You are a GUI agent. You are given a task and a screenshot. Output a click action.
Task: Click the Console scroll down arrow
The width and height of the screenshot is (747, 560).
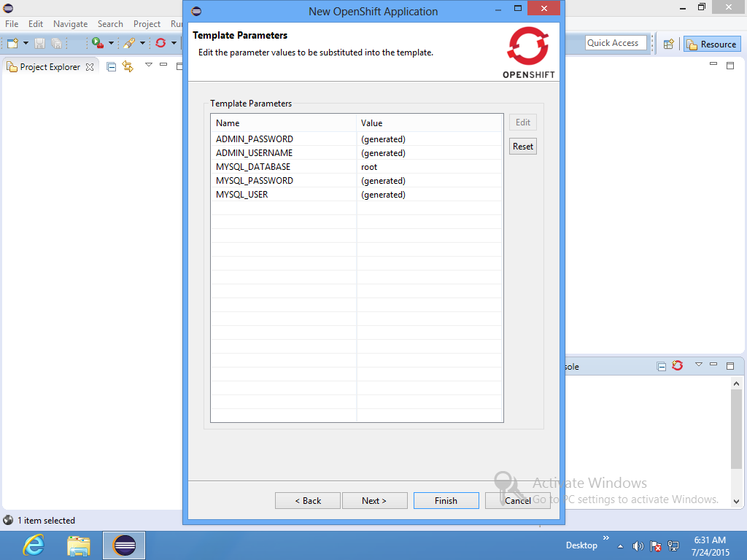737,501
